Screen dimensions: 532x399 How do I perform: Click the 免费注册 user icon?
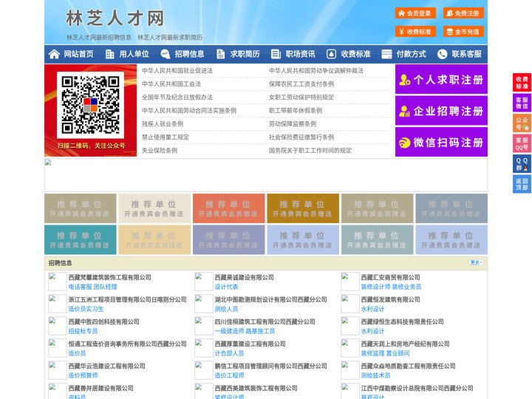coord(449,13)
